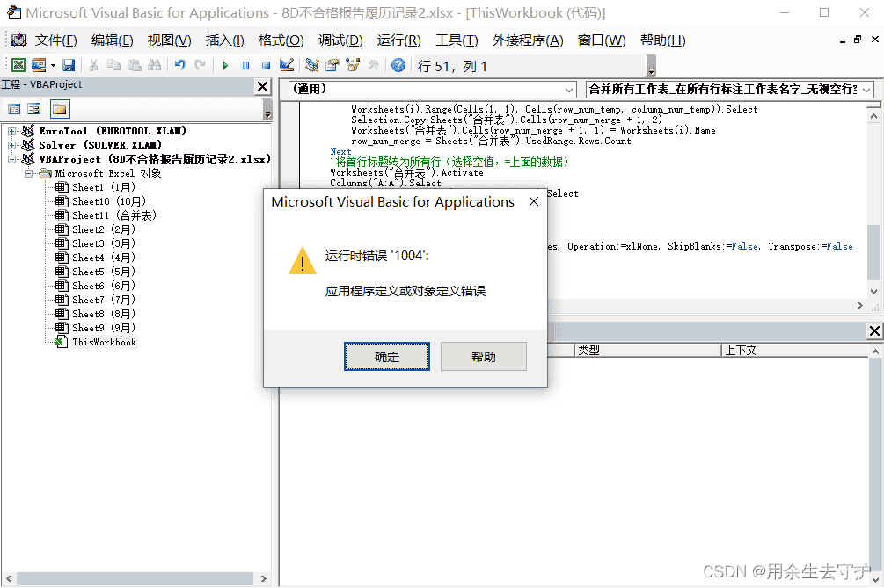Close the Project VBAProject panel
This screenshot has width=884, height=588.
click(263, 87)
